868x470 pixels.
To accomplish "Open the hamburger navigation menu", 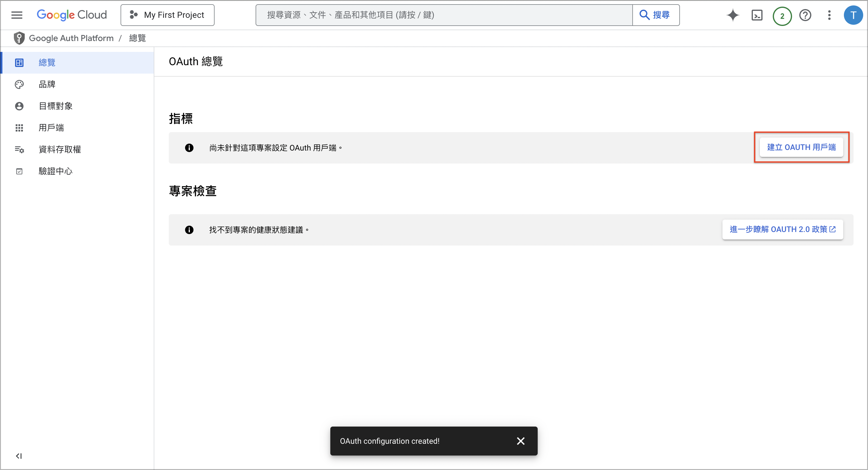I will (x=17, y=15).
